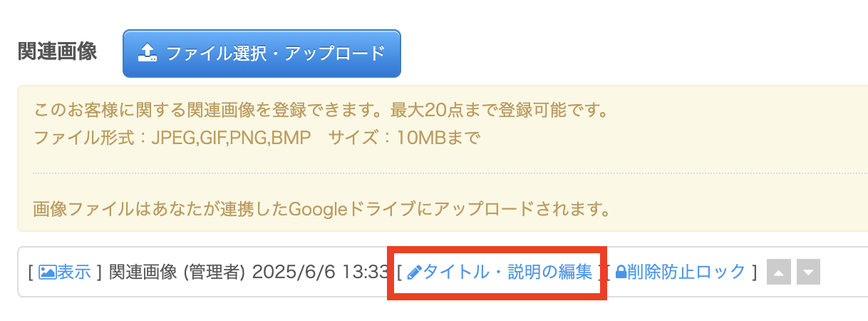Click the サイズ:10MBまで size limit text

403,137
